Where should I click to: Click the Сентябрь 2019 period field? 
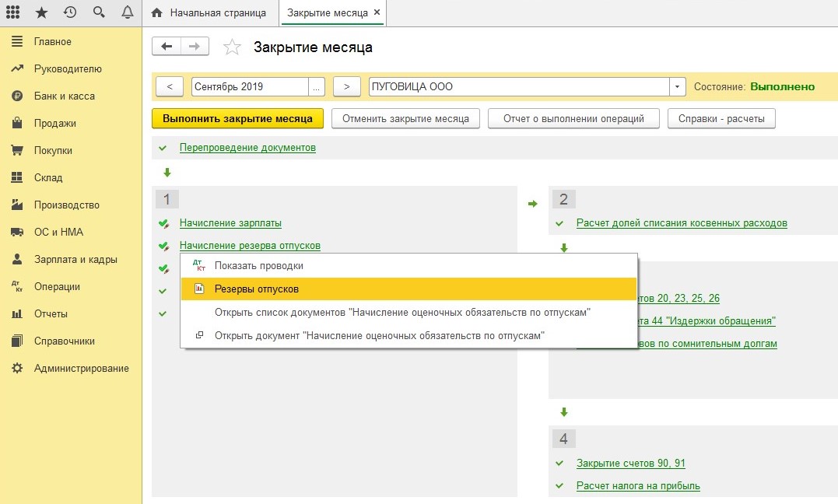tap(249, 87)
